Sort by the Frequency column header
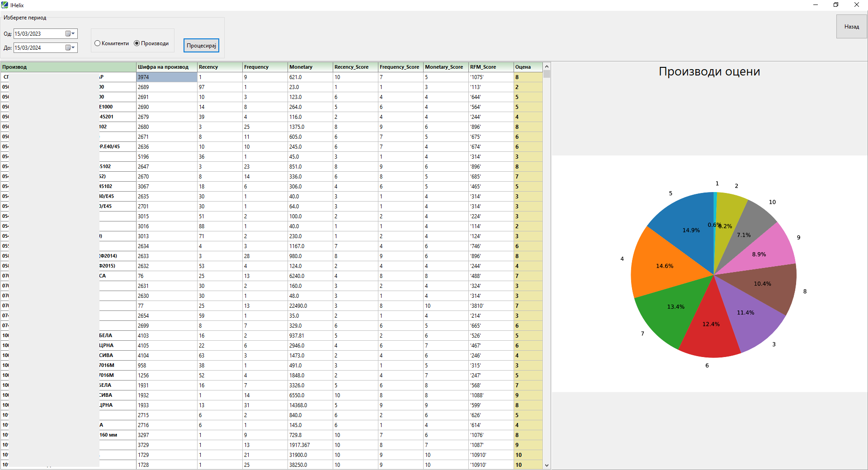The width and height of the screenshot is (868, 470). 265,67
